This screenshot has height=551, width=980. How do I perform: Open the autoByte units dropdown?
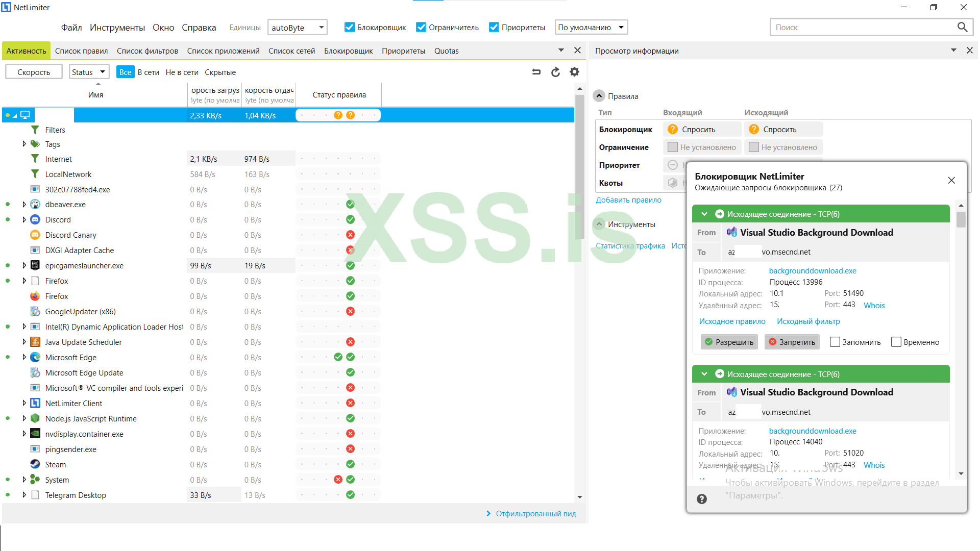click(x=298, y=28)
